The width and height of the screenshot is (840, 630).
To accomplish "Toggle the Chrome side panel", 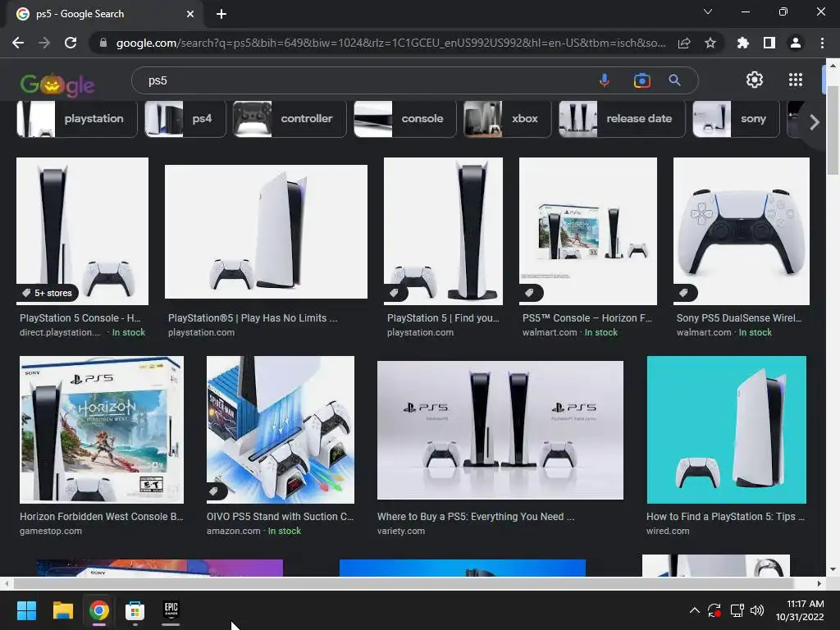I will [x=769, y=43].
